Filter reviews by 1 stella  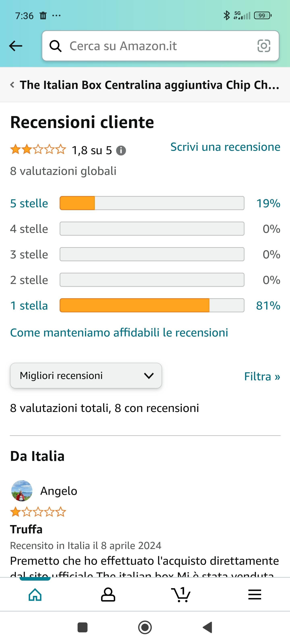coord(29,305)
